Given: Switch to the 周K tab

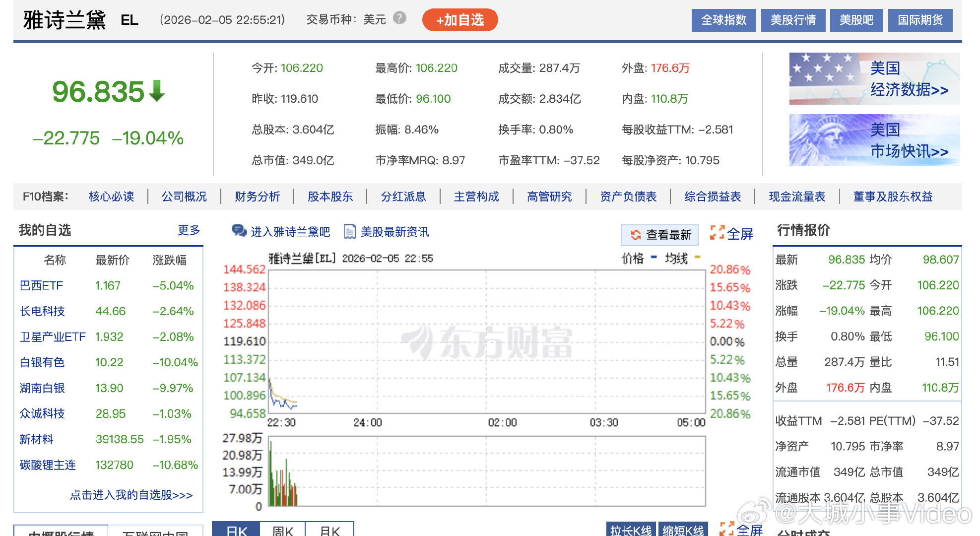Looking at the screenshot, I should tap(283, 531).
